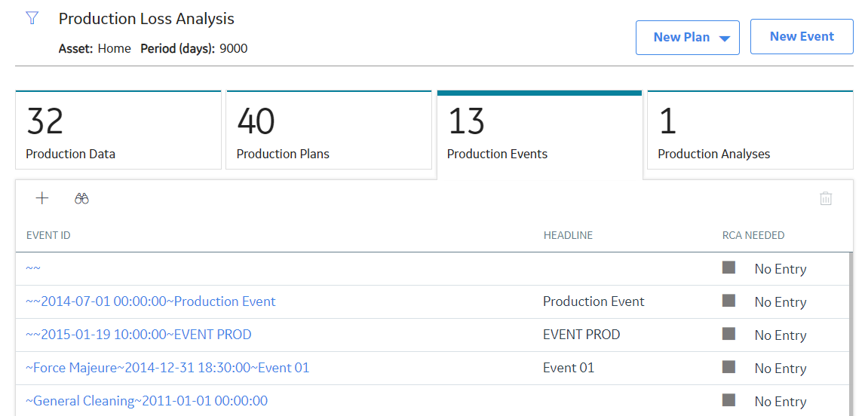Expand the New Plan dropdown arrow
Image resolution: width=868 pixels, height=416 pixels.
coord(725,38)
